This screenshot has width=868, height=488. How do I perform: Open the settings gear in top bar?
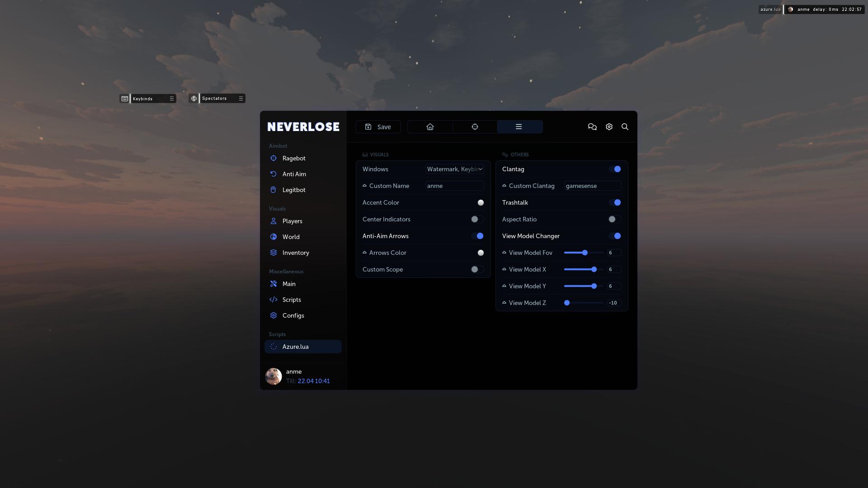click(609, 127)
